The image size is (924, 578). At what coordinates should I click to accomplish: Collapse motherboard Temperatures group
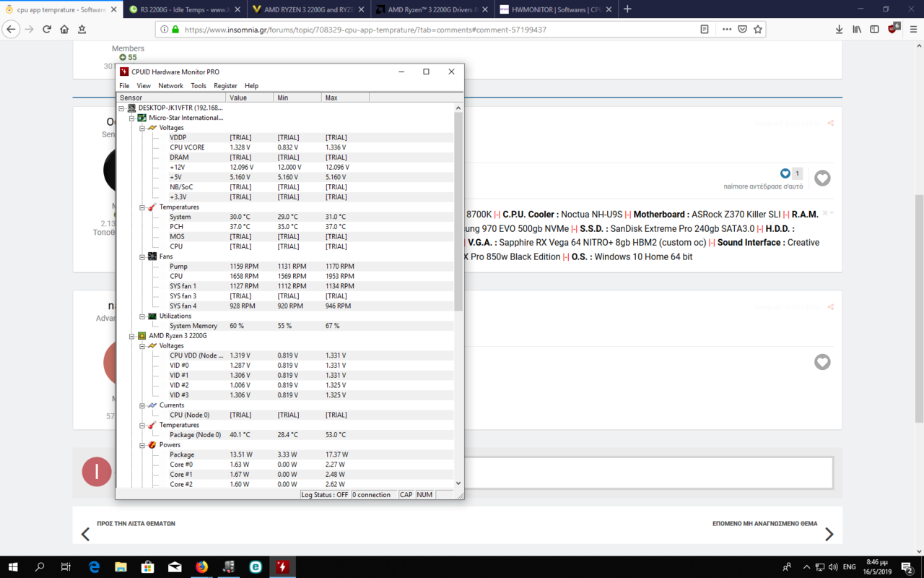pyautogui.click(x=142, y=207)
